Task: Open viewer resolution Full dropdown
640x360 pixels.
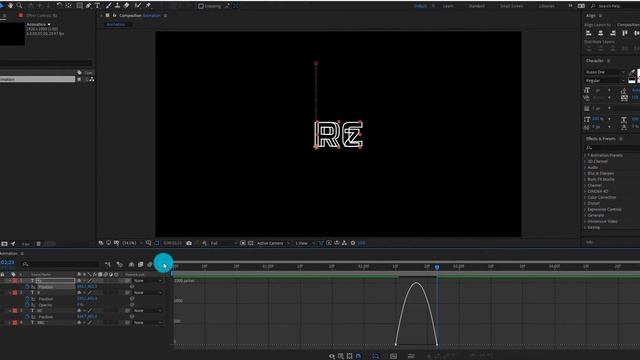Action: click(x=223, y=243)
